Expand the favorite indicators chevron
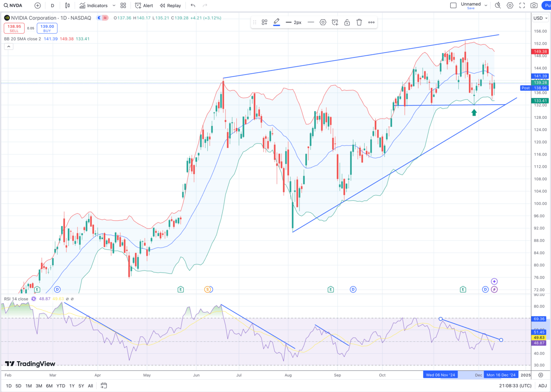Screen dimensions: 551x392 coord(114,6)
